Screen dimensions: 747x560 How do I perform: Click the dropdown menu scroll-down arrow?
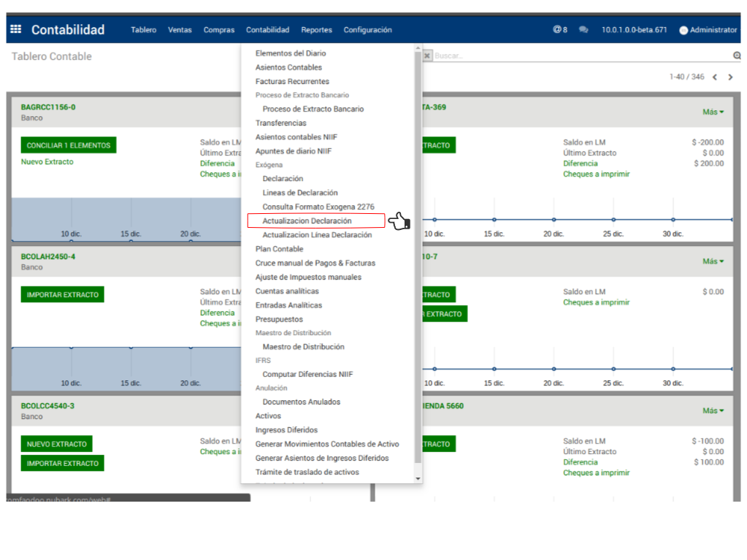point(418,478)
